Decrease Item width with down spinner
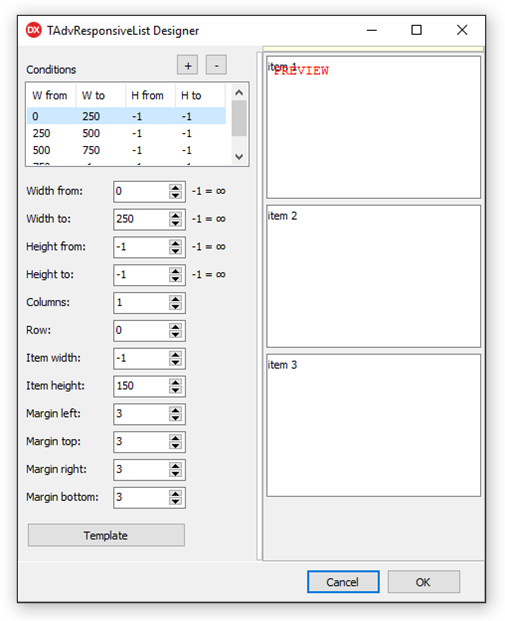 (175, 362)
